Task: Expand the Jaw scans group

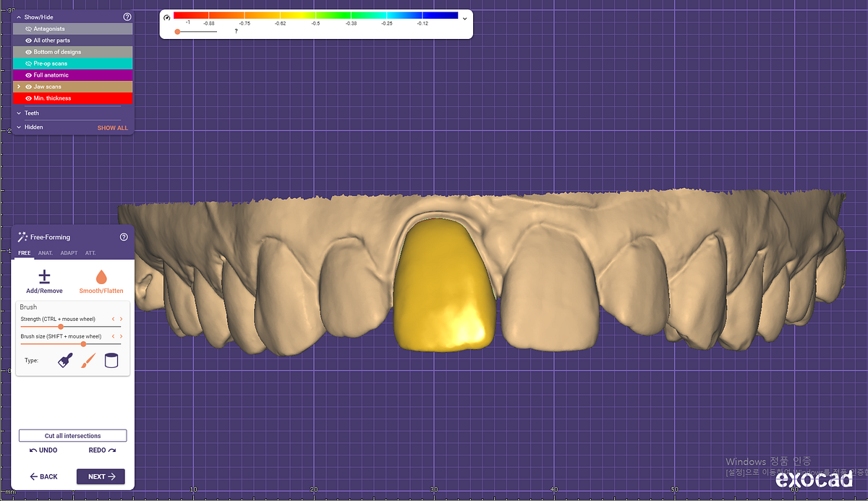Action: [20, 86]
